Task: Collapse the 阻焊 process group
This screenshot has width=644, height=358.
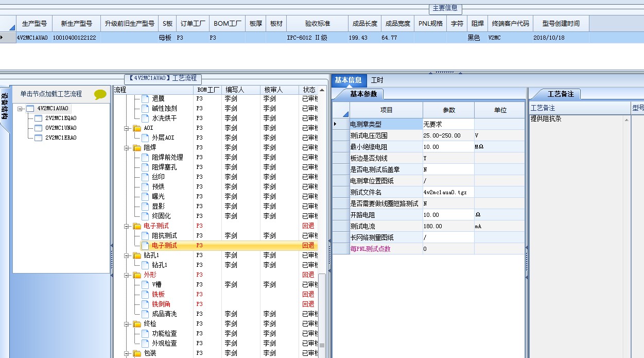Action: [127, 148]
